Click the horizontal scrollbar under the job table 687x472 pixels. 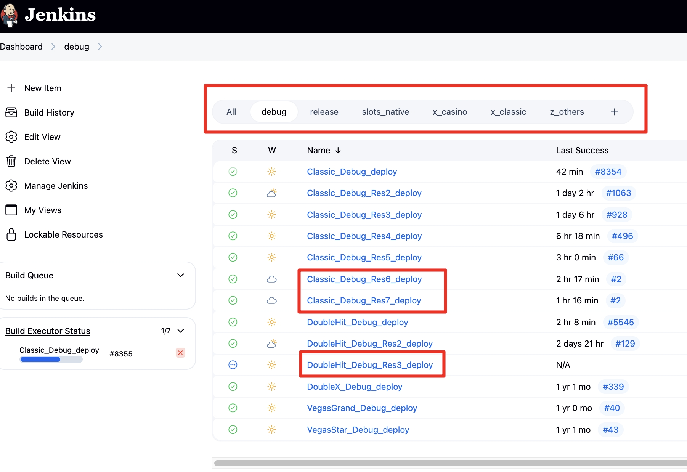450,463
